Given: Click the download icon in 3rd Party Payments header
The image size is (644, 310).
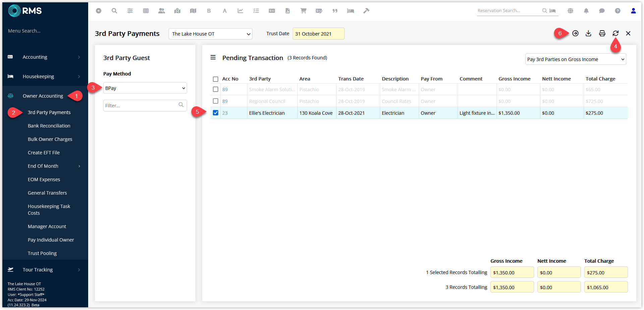Looking at the screenshot, I should click(x=588, y=33).
